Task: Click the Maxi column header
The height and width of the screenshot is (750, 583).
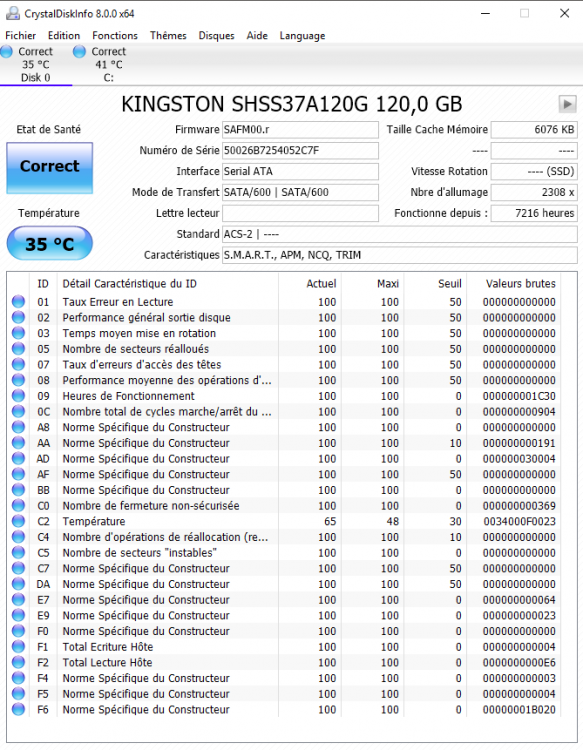Action: (387, 284)
